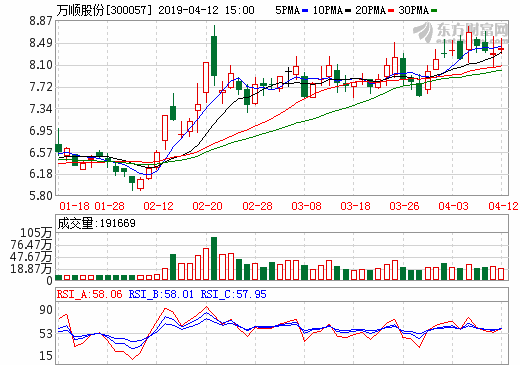
Task: Click the 30PMA legend label
Action: coord(413,10)
